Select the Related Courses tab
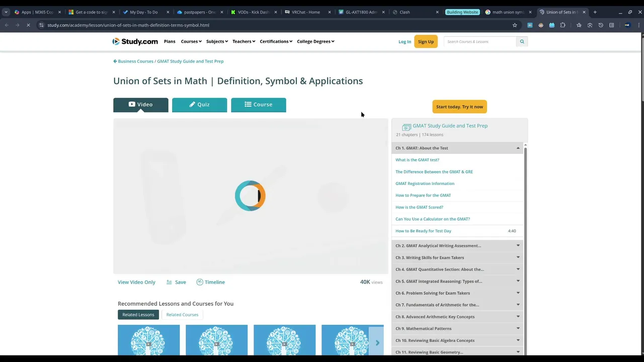This screenshot has height=362, width=644. pos(182,315)
